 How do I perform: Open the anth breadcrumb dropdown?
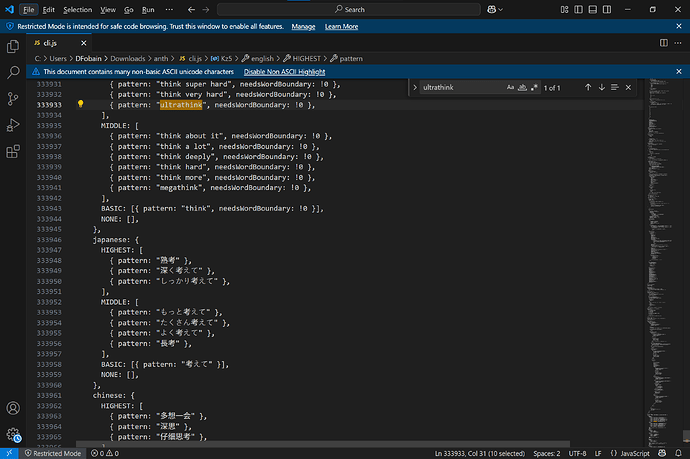point(161,59)
